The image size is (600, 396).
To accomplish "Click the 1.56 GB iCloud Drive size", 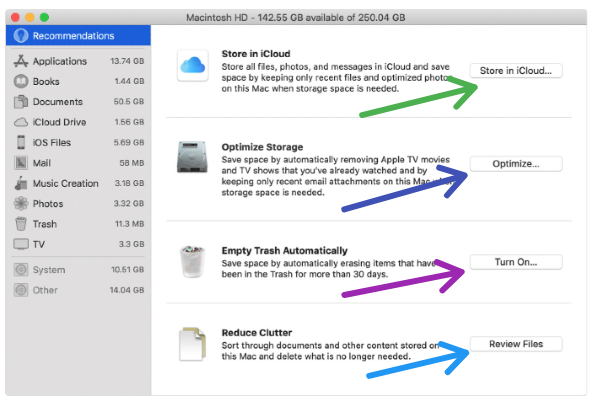I will click(129, 122).
